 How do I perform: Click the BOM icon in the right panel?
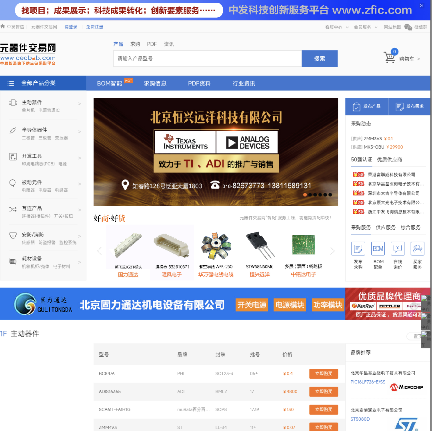pyautogui.click(x=378, y=249)
